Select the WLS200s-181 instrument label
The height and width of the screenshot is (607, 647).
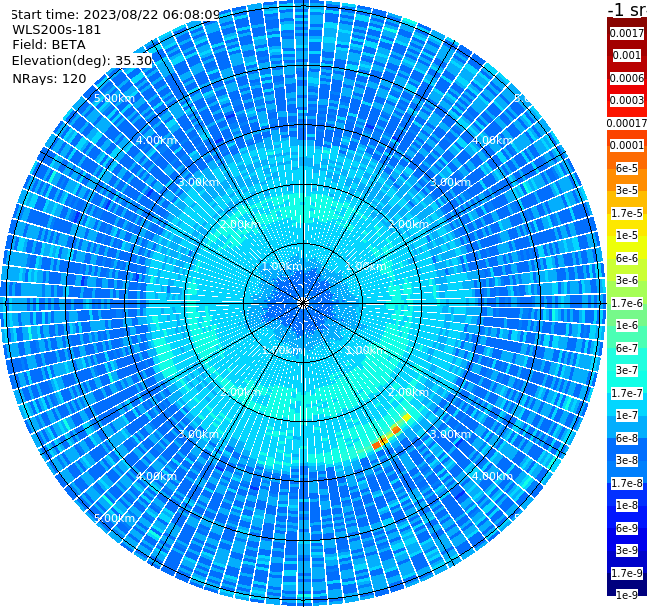[x=57, y=30]
